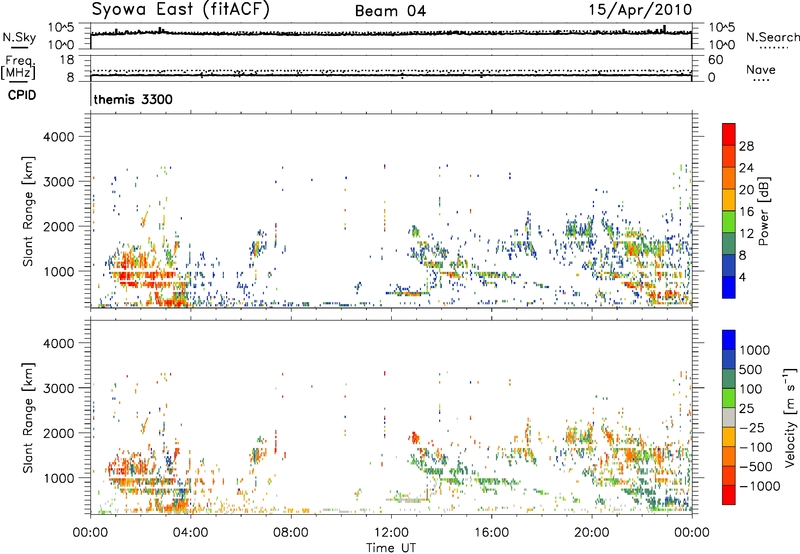
Task: Click the '04:00' time axis label
Action: click(190, 533)
